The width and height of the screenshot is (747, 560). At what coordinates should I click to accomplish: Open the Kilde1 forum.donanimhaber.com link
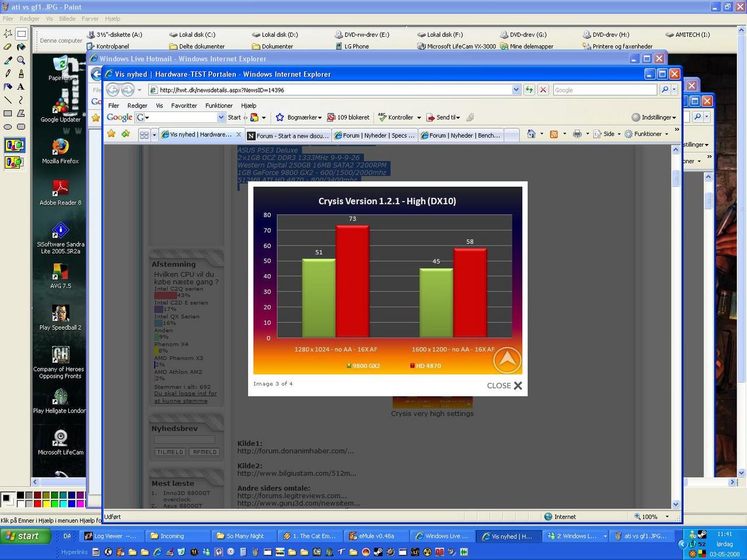tap(295, 451)
